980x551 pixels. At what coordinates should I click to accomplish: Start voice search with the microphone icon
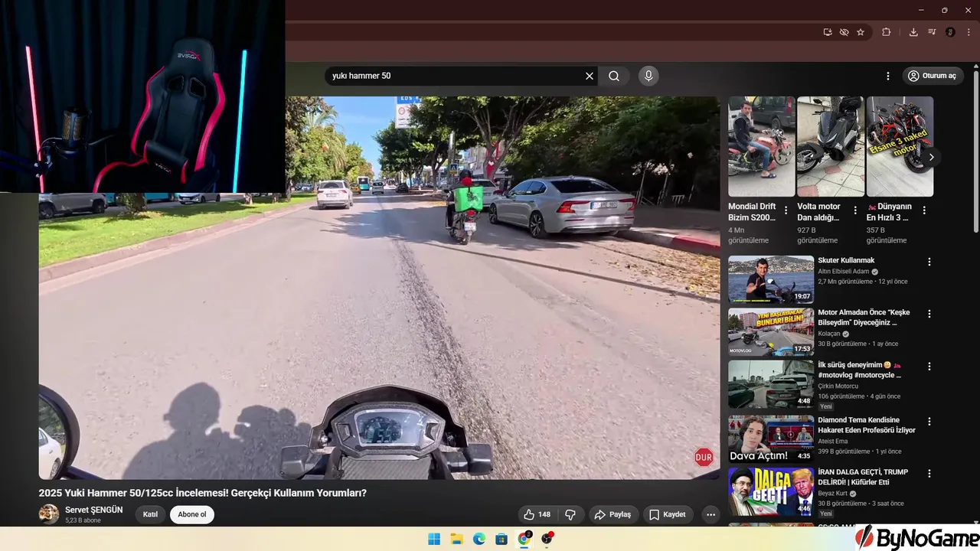point(648,76)
